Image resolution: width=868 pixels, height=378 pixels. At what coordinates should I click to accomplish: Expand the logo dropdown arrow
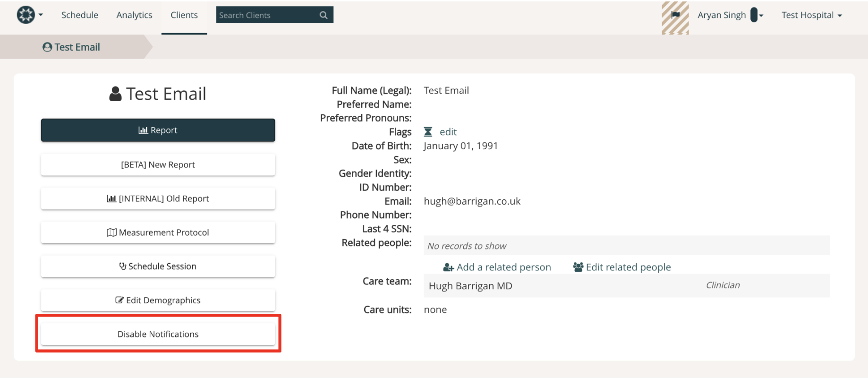(x=41, y=15)
